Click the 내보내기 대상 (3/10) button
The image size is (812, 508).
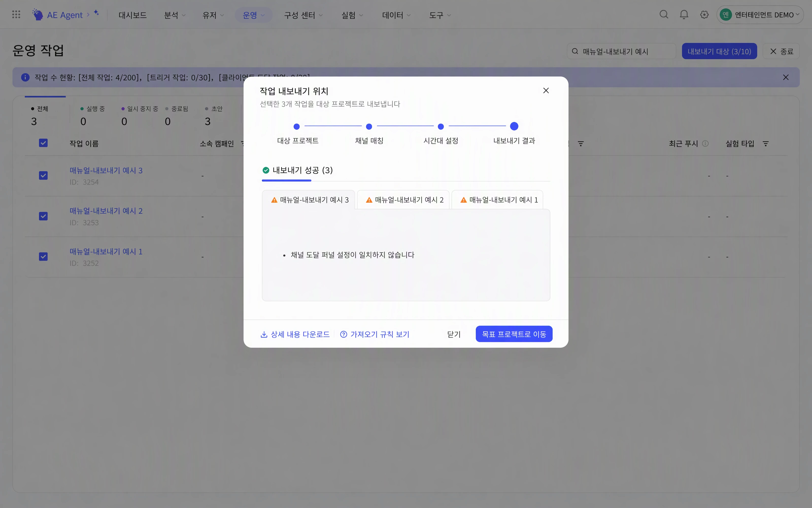click(x=719, y=51)
